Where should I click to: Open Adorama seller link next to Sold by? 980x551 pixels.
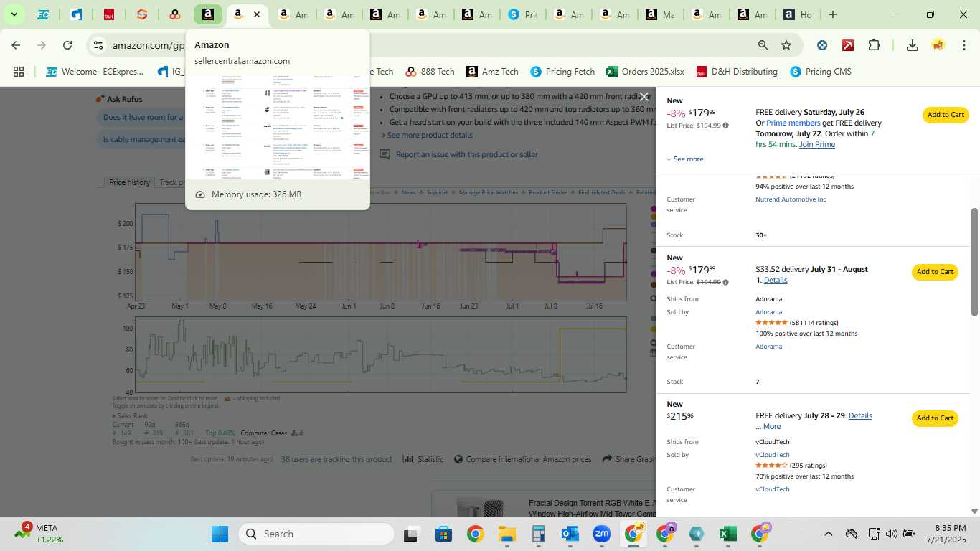[x=768, y=312]
